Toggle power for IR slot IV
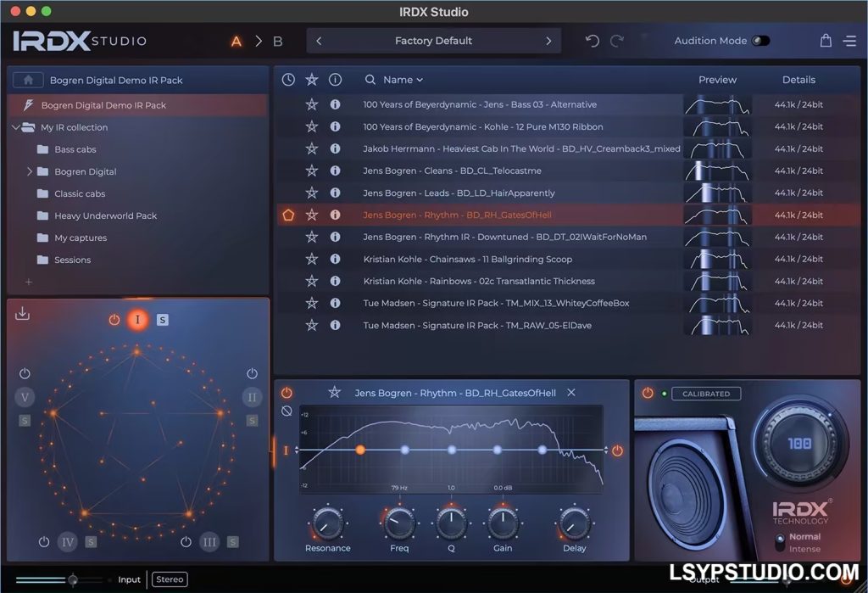 pyautogui.click(x=44, y=542)
